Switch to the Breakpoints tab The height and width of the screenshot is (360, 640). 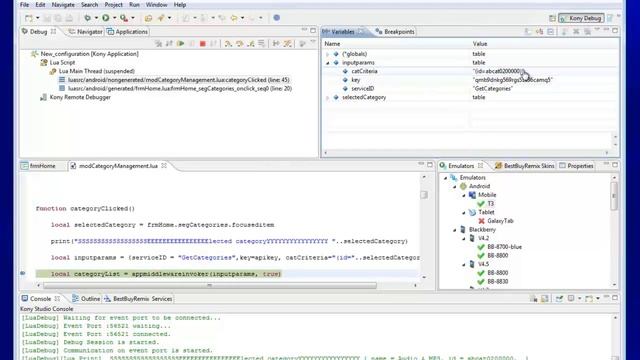click(x=395, y=31)
